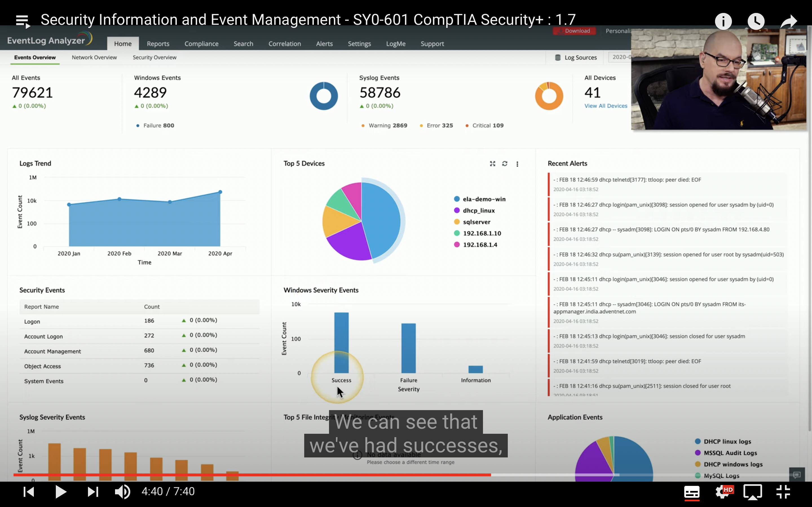Refresh the Top 5 Devices widget

pos(504,164)
